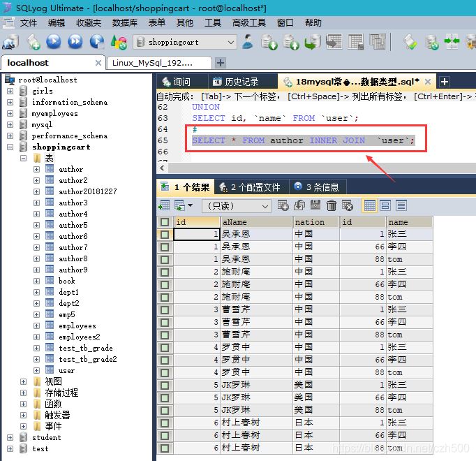Click the User Manager icon
The height and width of the screenshot is (461, 476).
point(248,42)
